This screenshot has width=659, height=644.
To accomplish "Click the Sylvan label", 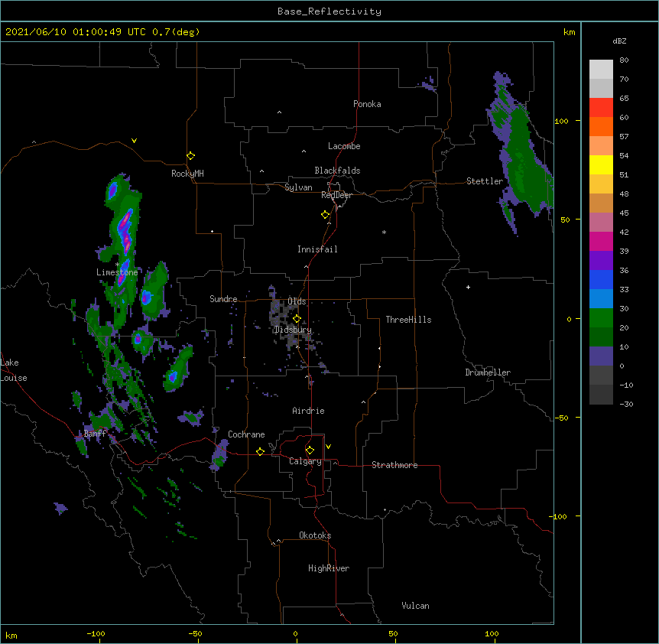I will pyautogui.click(x=298, y=187).
